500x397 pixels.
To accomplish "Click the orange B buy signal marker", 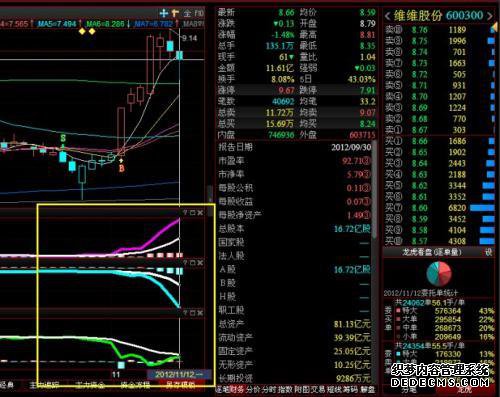I will tap(122, 168).
